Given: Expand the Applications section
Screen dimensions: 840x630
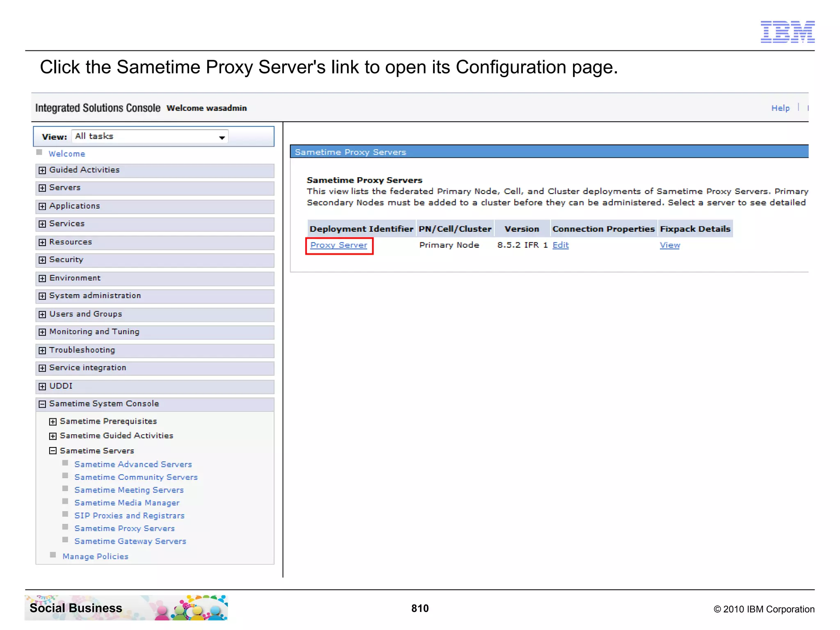Looking at the screenshot, I should point(42,206).
